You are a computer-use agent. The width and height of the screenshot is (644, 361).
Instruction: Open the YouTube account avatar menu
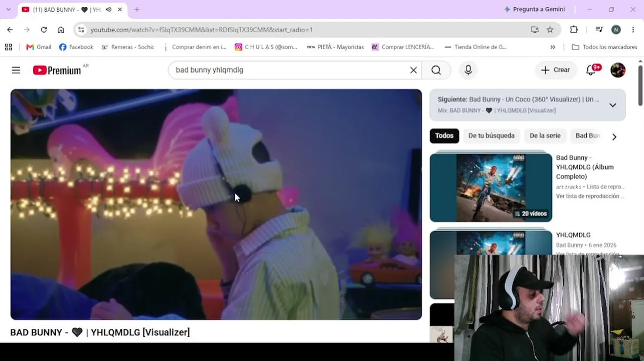coord(618,70)
